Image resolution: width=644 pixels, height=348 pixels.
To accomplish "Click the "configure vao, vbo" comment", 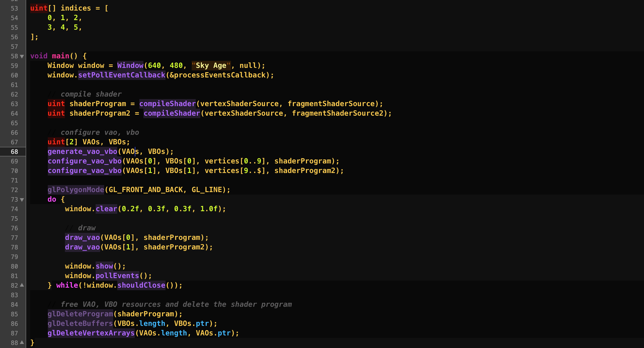I will (x=100, y=133).
